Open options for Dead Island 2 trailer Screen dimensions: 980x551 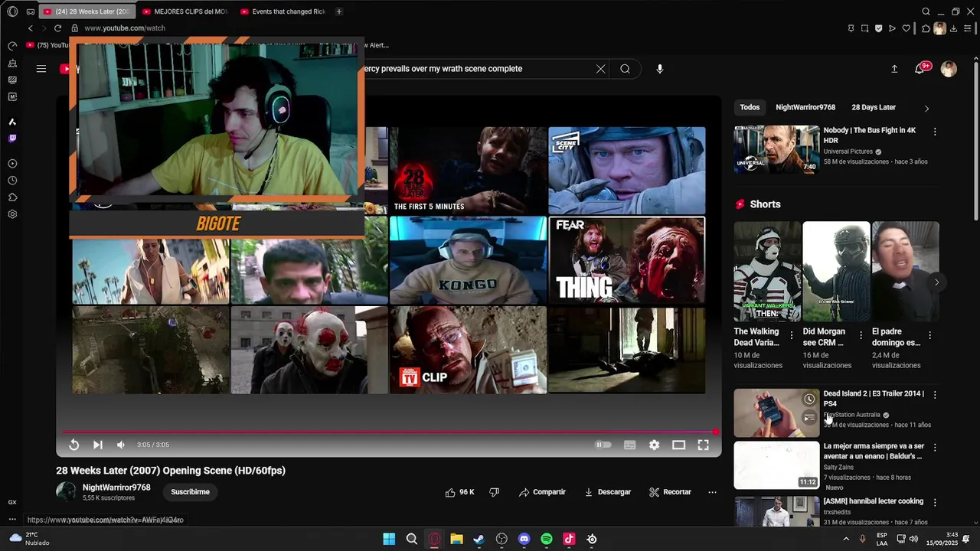[935, 395]
